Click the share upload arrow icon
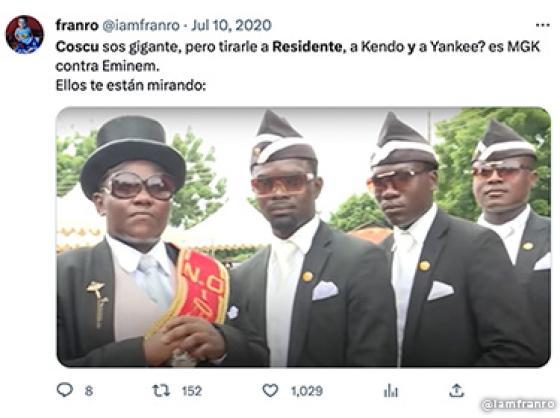This screenshot has width=560, height=418. [x=456, y=390]
